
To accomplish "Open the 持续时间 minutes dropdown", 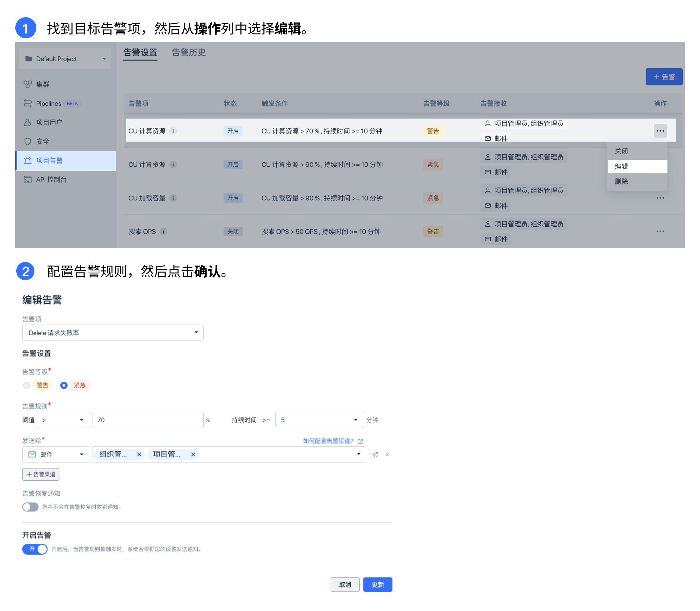I will [x=319, y=420].
